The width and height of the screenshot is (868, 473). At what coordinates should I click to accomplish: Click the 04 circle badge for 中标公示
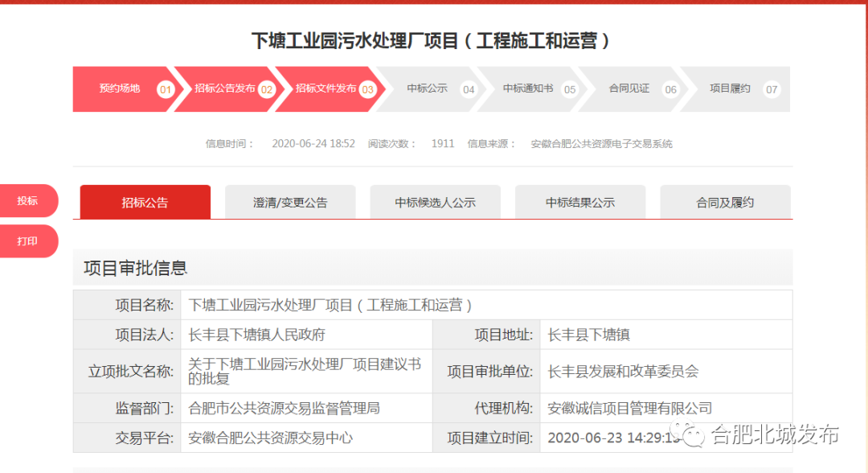point(469,89)
